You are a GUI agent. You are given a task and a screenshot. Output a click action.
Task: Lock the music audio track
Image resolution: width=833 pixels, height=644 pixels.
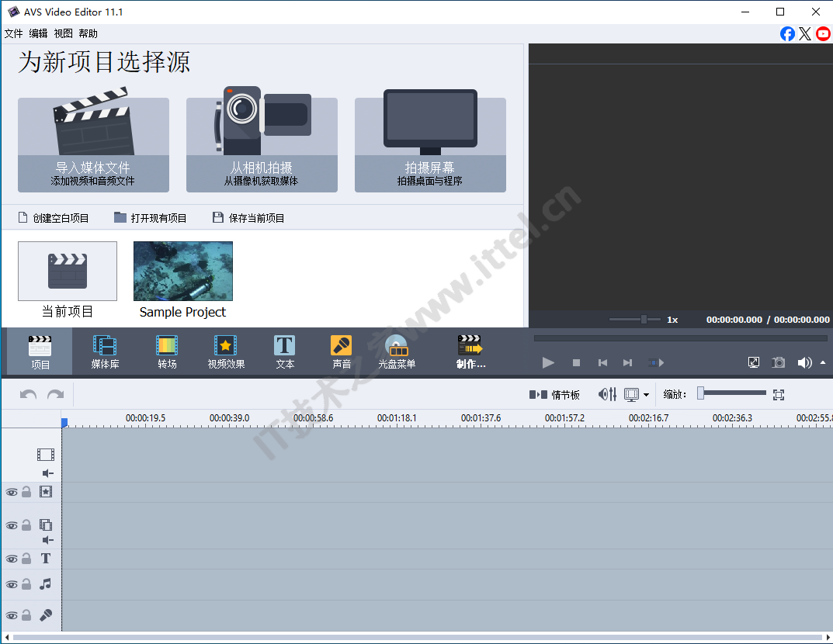tap(26, 584)
